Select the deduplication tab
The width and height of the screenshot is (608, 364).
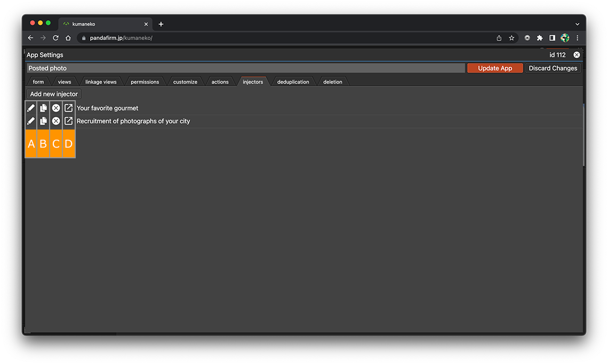tap(293, 82)
